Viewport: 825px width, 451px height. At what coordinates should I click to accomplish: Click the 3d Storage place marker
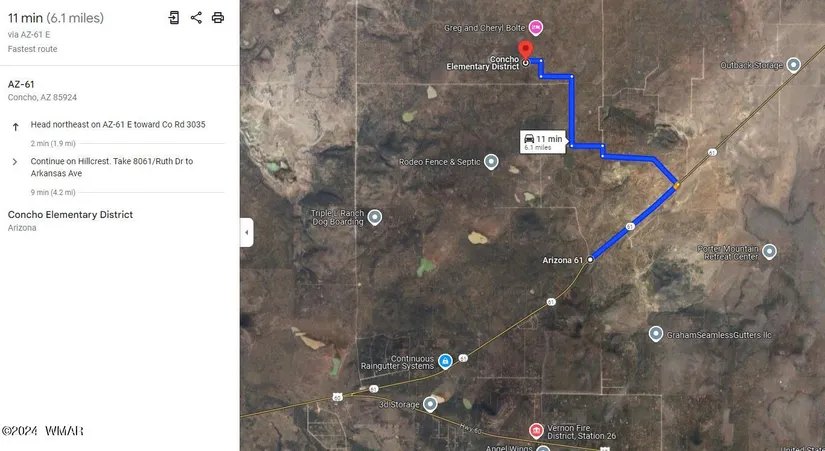(x=430, y=404)
